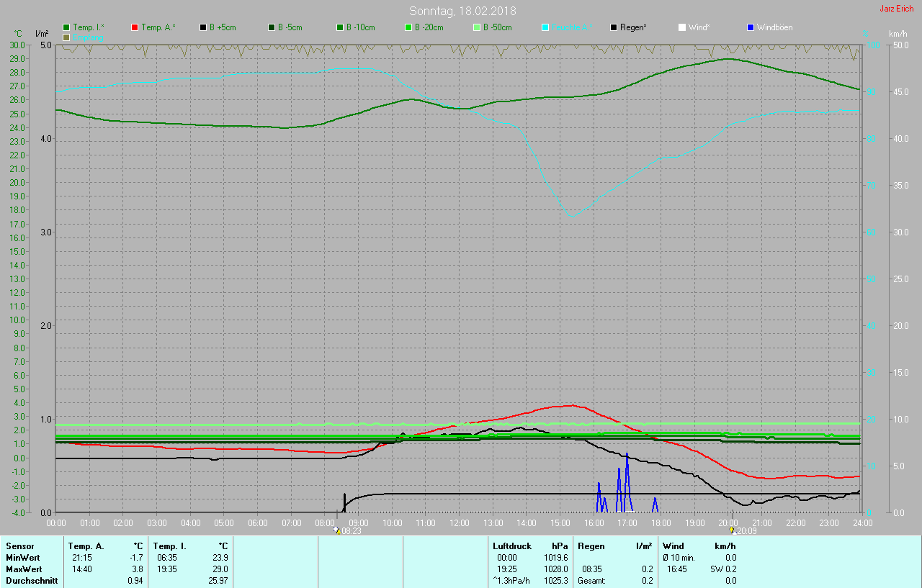
Task: Click the olive legend square below Temp. I.
Action: click(67, 37)
